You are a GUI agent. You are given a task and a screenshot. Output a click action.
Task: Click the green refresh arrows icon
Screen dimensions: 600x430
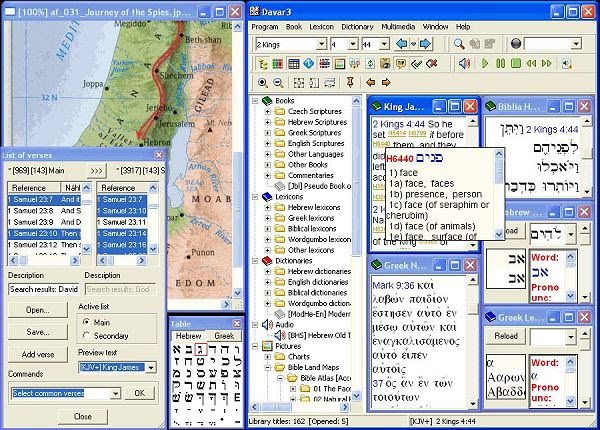pyautogui.click(x=370, y=64)
